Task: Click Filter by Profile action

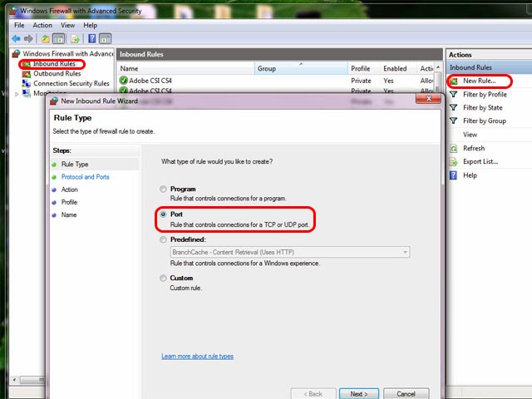Action: [485, 94]
